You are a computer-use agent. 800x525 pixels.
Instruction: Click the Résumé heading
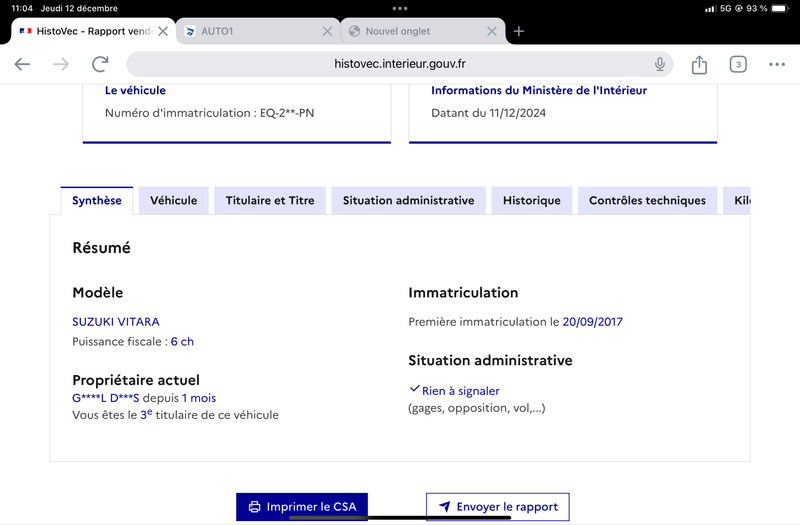[102, 248]
